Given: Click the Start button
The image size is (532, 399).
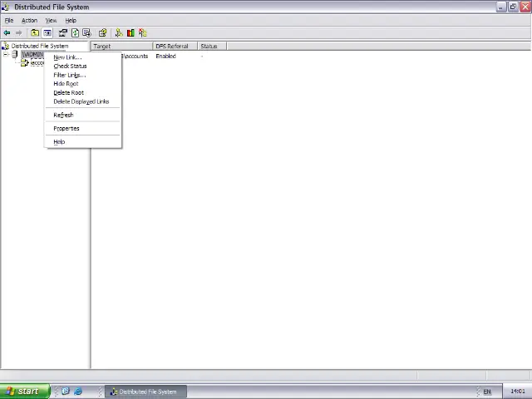Looking at the screenshot, I should pyautogui.click(x=25, y=392).
